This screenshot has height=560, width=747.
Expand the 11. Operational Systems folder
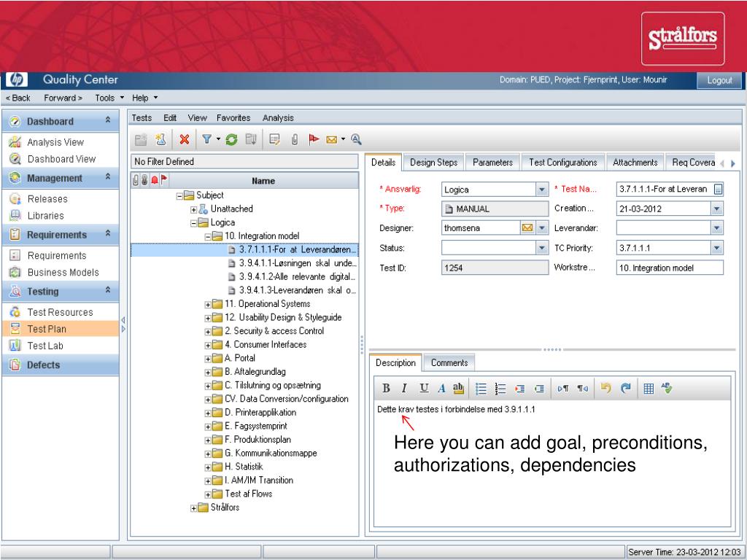208,305
